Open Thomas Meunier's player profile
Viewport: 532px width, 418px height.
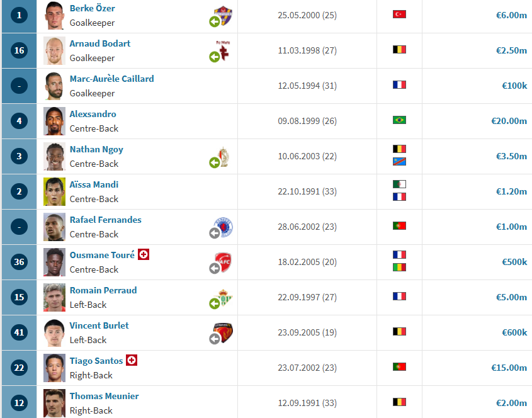104,397
